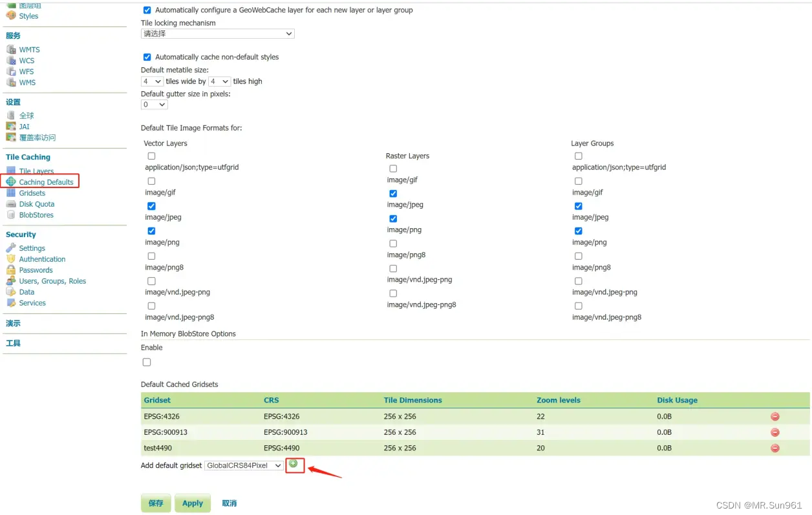Open the Disk Quota menu item
This screenshot has height=515, width=812.
tap(36, 204)
